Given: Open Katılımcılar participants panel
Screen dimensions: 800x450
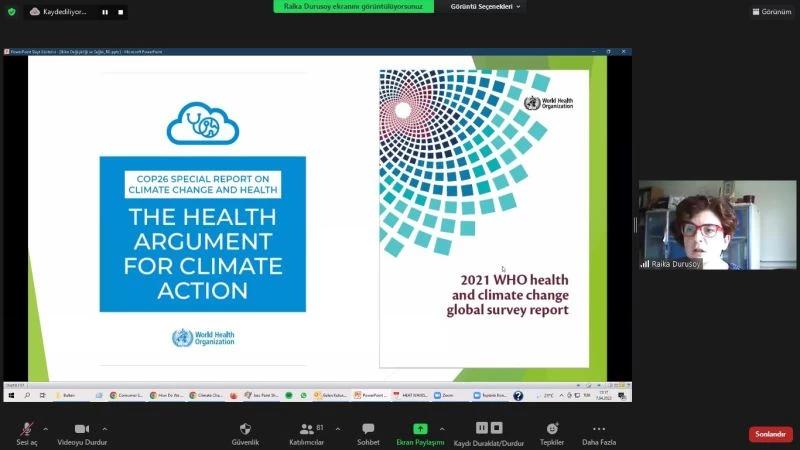Looking at the screenshot, I should (x=307, y=429).
